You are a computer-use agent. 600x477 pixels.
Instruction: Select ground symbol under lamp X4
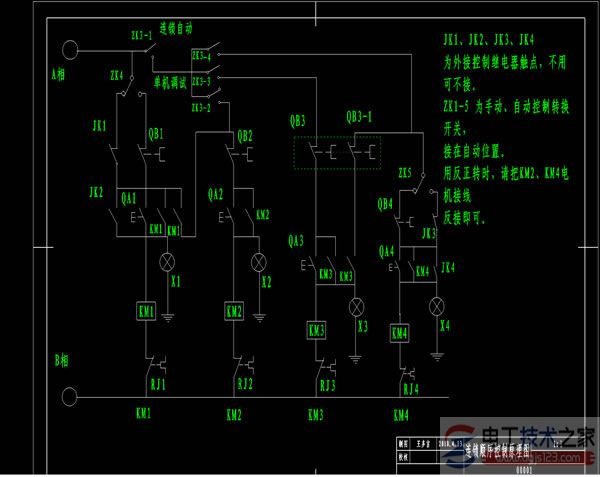pos(437,357)
